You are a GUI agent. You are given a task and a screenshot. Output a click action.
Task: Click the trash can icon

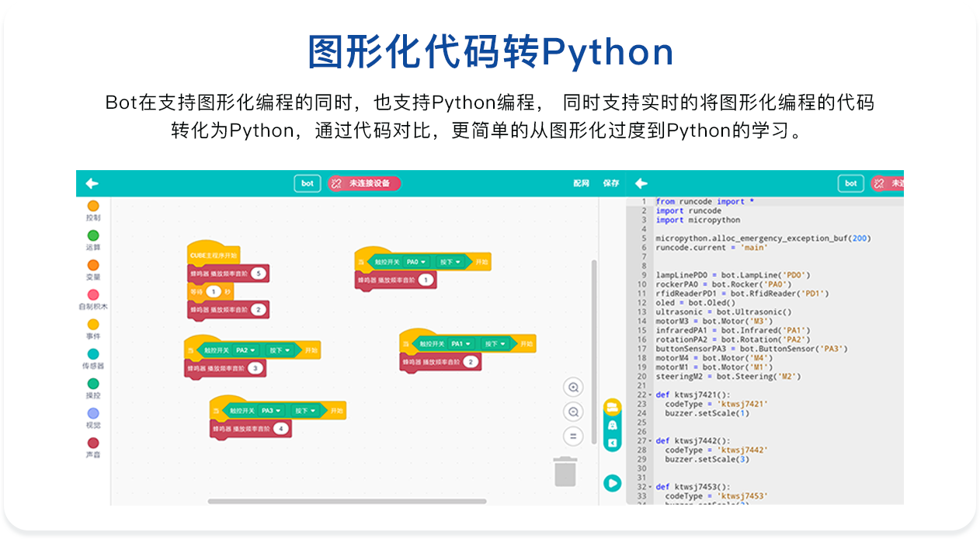pos(565,471)
